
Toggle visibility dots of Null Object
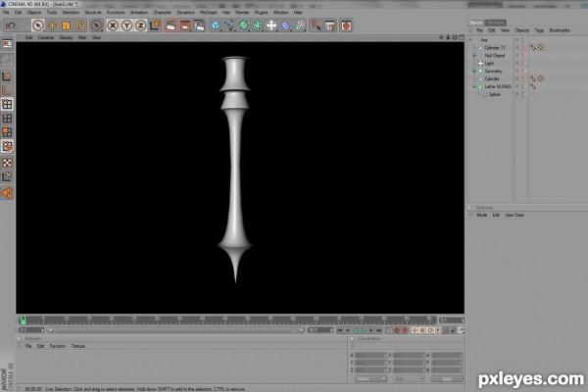point(522,56)
